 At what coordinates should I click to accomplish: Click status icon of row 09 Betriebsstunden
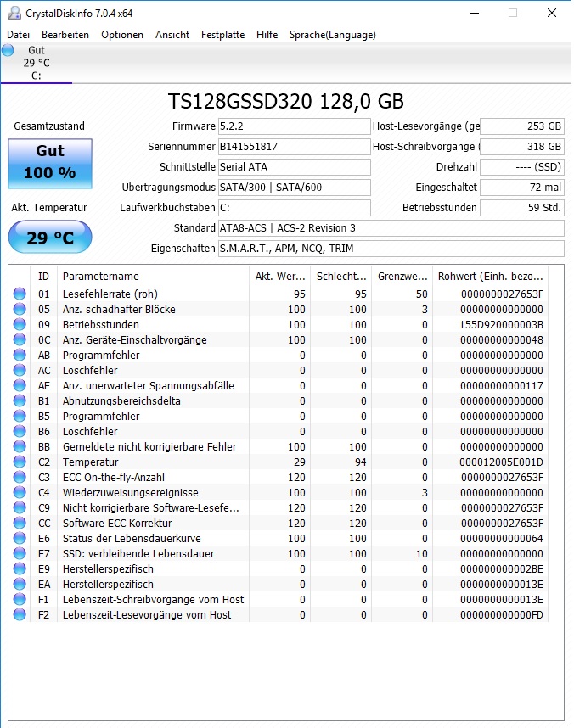(20, 324)
